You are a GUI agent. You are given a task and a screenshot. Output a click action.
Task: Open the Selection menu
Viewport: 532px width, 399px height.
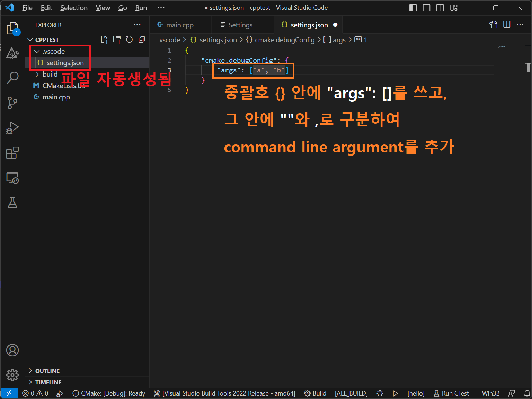(x=74, y=8)
